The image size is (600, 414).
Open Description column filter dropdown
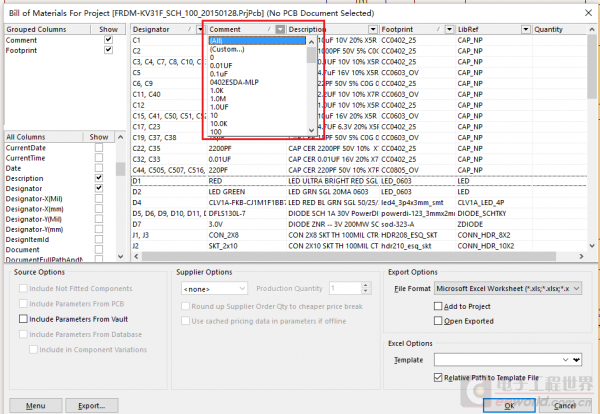pyautogui.click(x=373, y=29)
